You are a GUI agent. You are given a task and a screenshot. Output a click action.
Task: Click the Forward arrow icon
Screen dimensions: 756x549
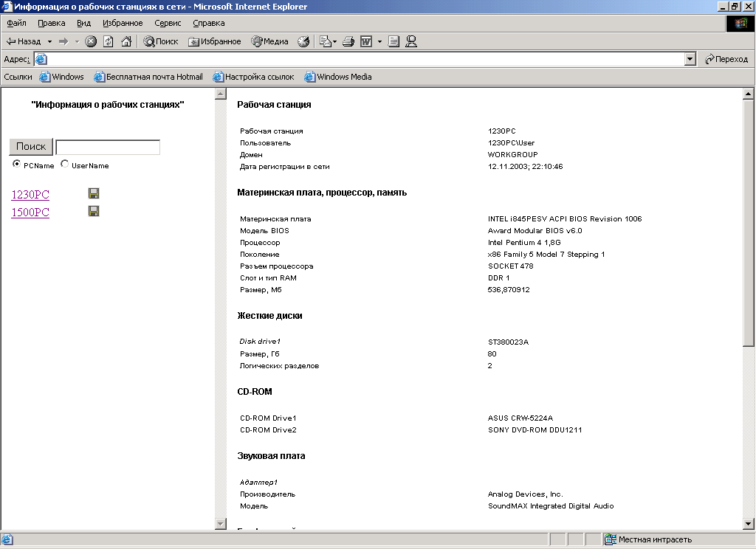point(63,41)
